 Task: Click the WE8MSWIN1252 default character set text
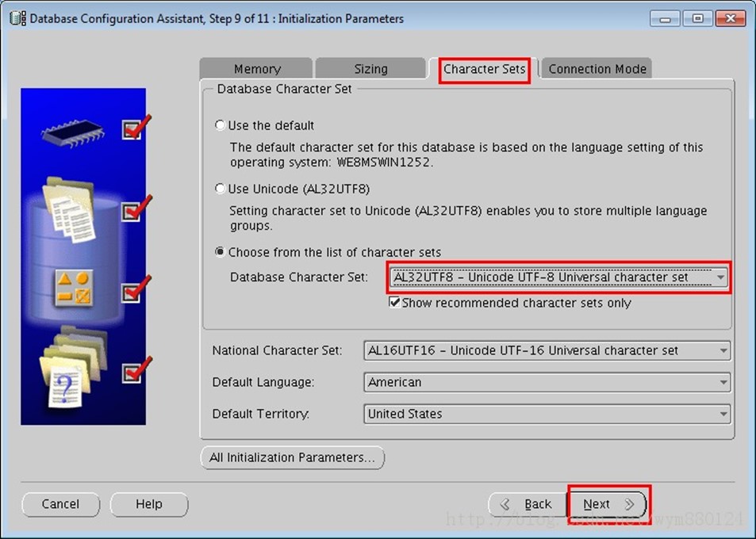click(x=383, y=162)
